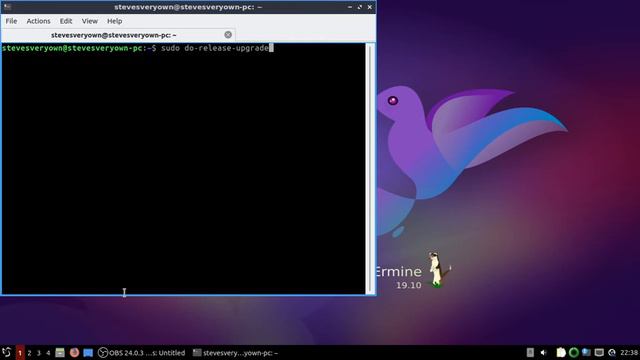Open the Edit menu
This screenshot has height=360, width=640.
click(66, 21)
